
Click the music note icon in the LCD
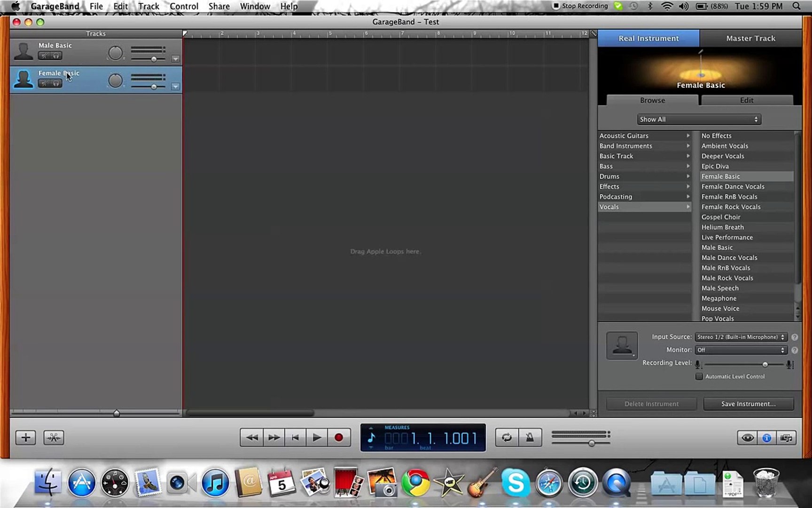click(x=371, y=437)
